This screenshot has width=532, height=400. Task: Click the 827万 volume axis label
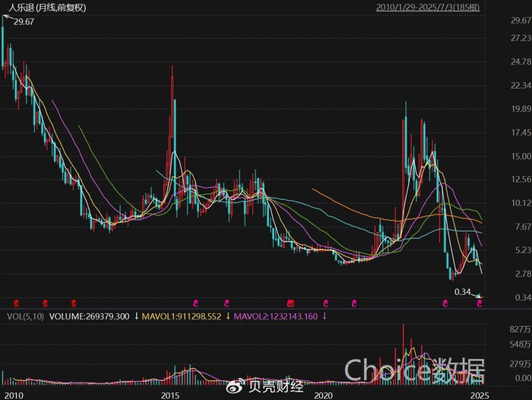520,329
